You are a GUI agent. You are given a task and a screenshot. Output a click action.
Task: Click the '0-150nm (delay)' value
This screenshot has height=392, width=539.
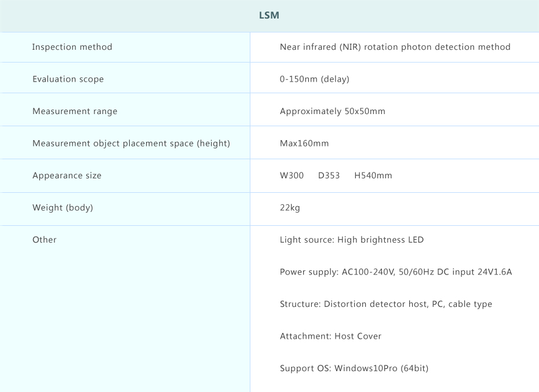[315, 79]
